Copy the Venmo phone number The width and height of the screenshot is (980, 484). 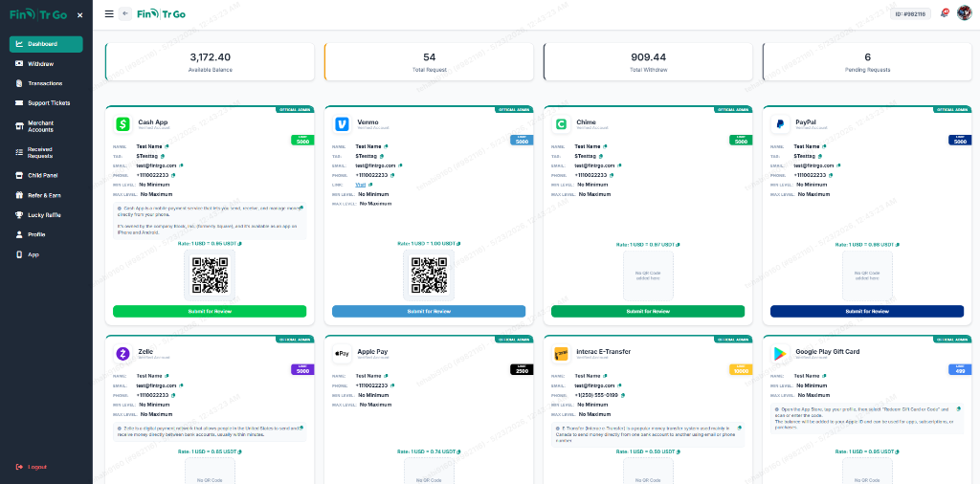pyautogui.click(x=391, y=175)
